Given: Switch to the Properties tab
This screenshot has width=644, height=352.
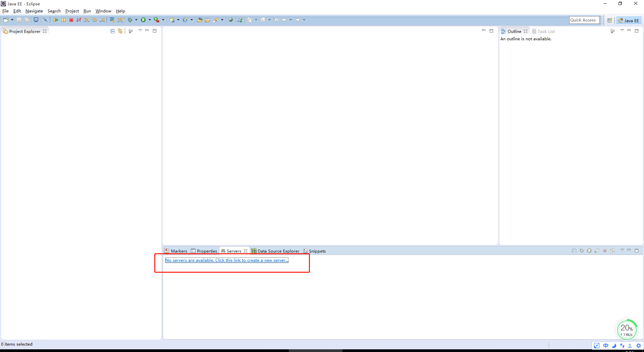Looking at the screenshot, I should 204,251.
